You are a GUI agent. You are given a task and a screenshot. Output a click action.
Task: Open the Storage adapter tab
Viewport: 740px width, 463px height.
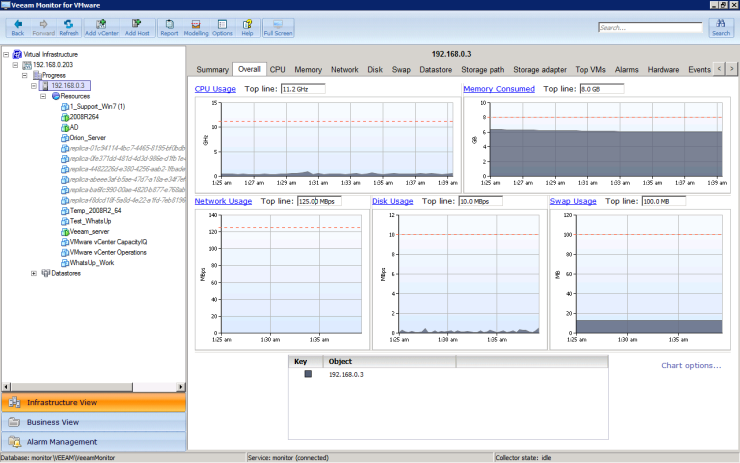[x=540, y=69]
